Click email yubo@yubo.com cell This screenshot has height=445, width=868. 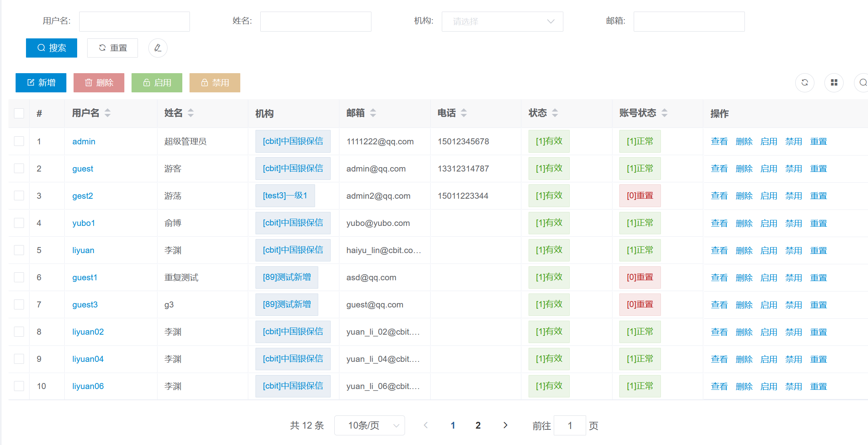point(378,223)
